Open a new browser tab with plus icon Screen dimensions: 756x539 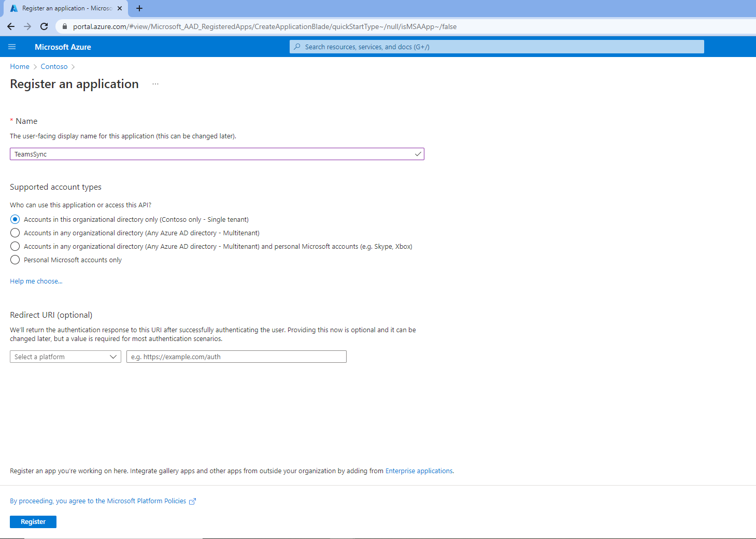(139, 8)
